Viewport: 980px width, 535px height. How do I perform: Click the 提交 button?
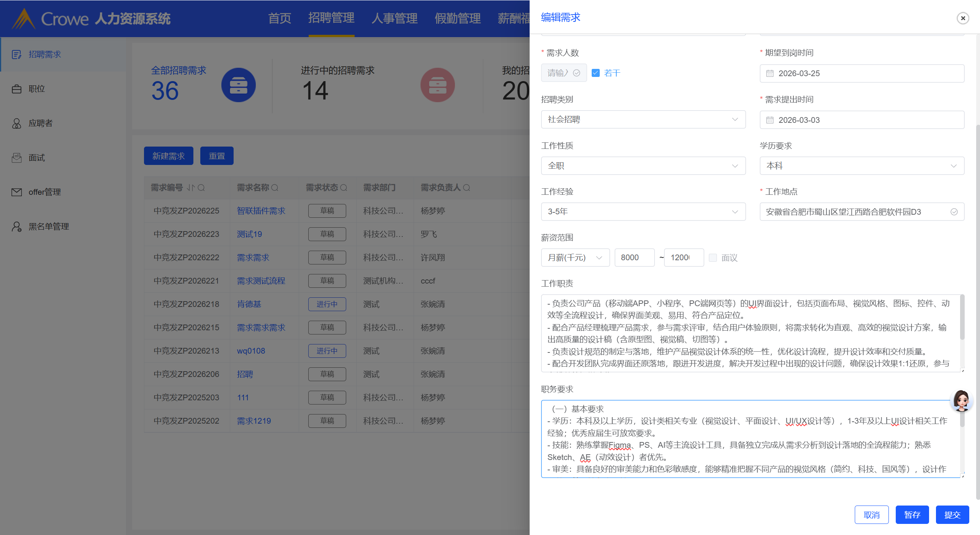click(952, 515)
